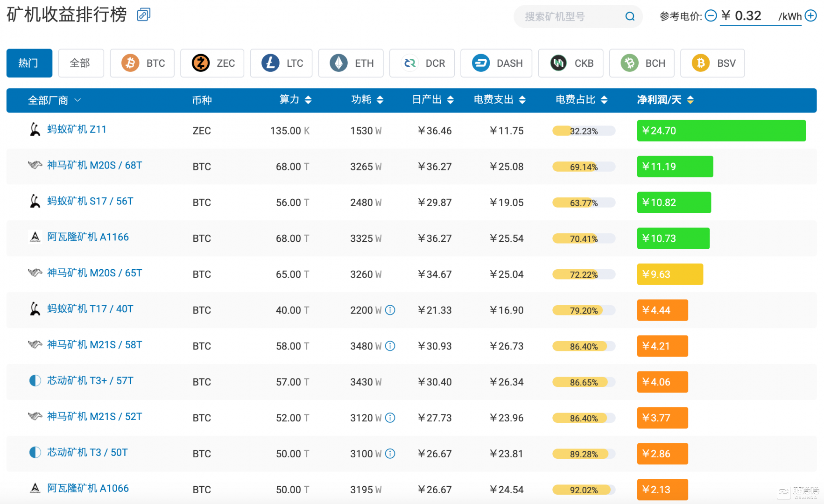
Task: Click Innosilicon logo in T3 / 50T row
Action: (x=35, y=453)
